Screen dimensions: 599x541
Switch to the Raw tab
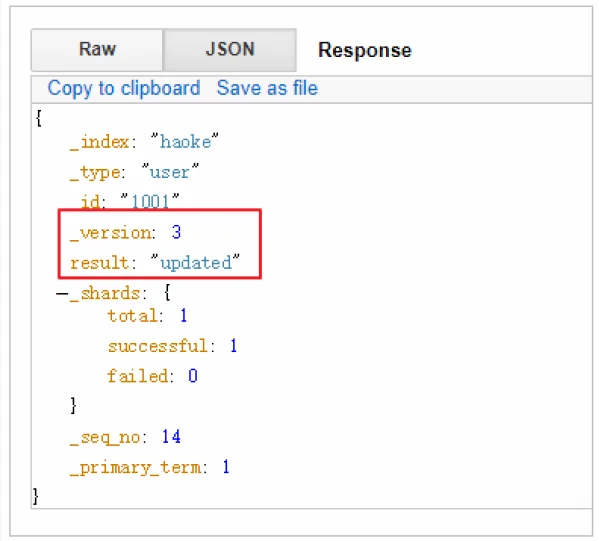pyautogui.click(x=97, y=50)
